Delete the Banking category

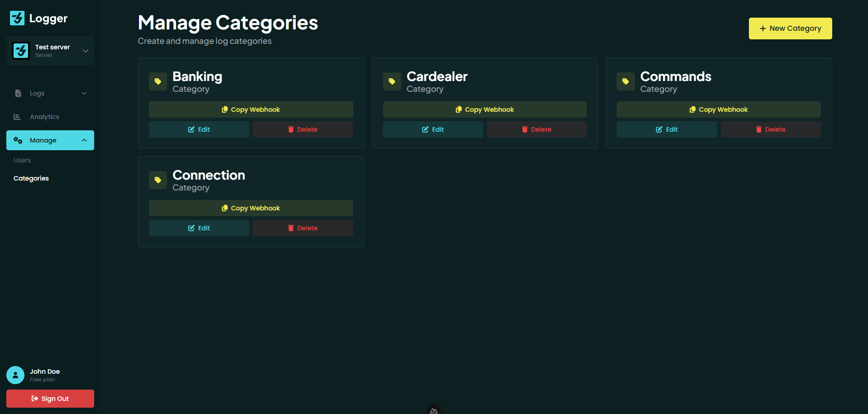pos(302,129)
